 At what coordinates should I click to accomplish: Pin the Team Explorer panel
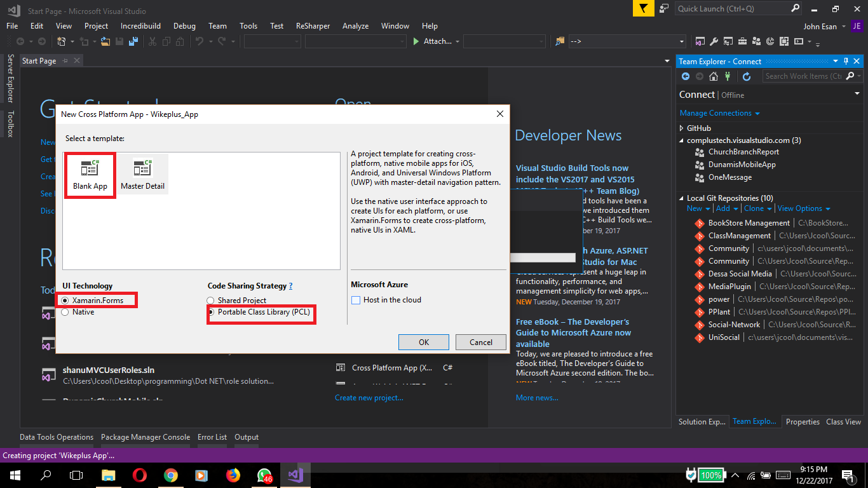846,62
